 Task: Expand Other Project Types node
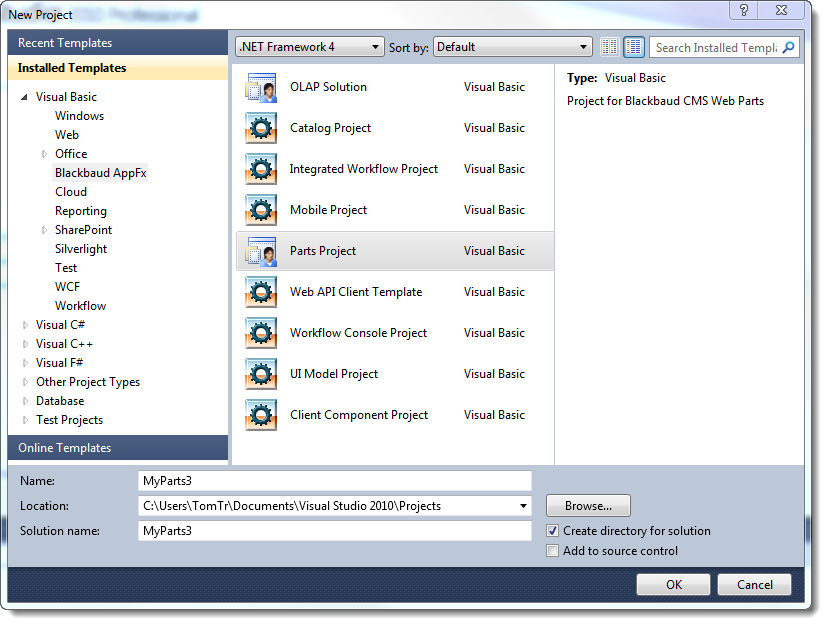click(x=25, y=382)
